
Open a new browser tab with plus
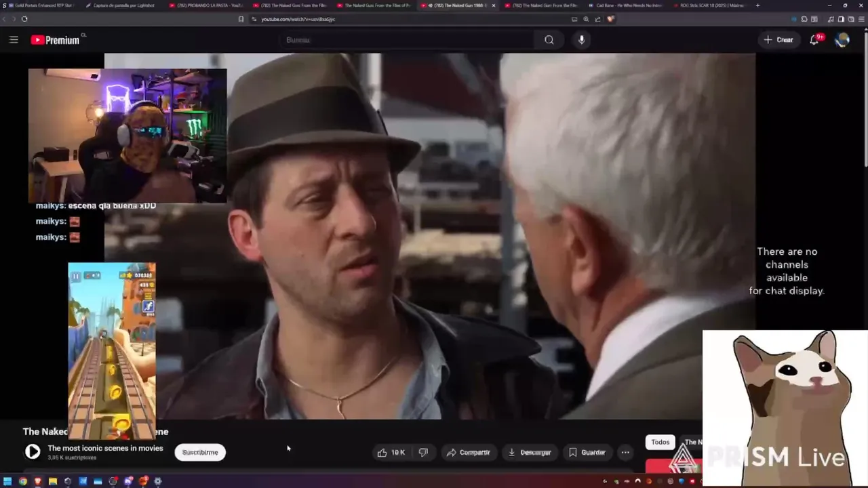click(x=757, y=5)
